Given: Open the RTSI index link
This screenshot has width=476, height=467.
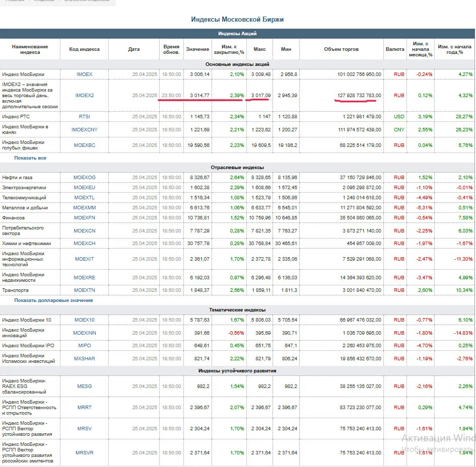Looking at the screenshot, I should [85, 117].
